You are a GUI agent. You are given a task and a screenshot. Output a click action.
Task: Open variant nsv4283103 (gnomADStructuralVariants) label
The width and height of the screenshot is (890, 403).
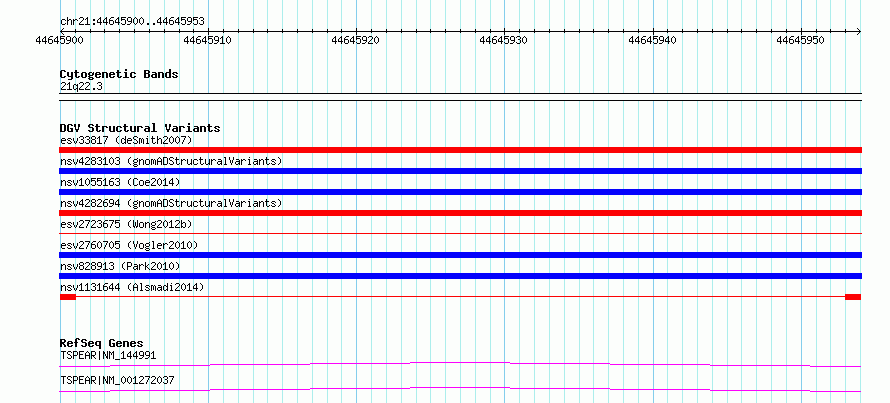[171, 161]
